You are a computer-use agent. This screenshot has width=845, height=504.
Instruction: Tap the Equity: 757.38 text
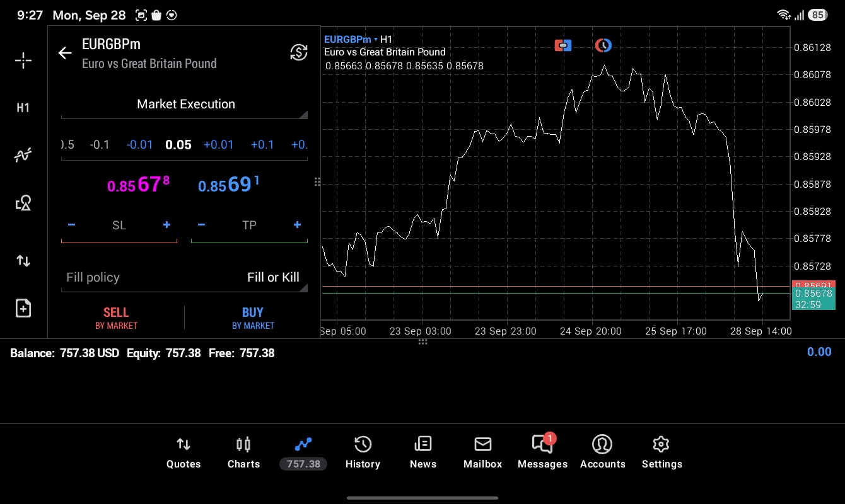pos(163,353)
